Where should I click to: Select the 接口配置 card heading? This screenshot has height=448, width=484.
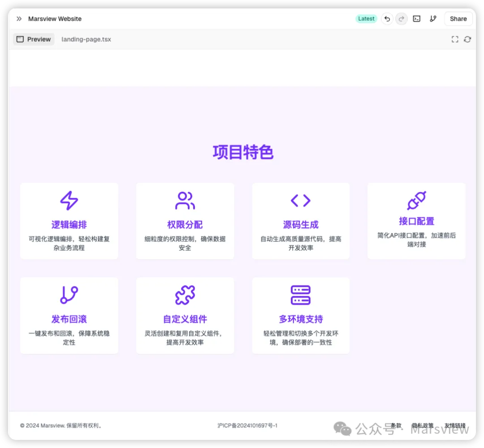(x=416, y=221)
